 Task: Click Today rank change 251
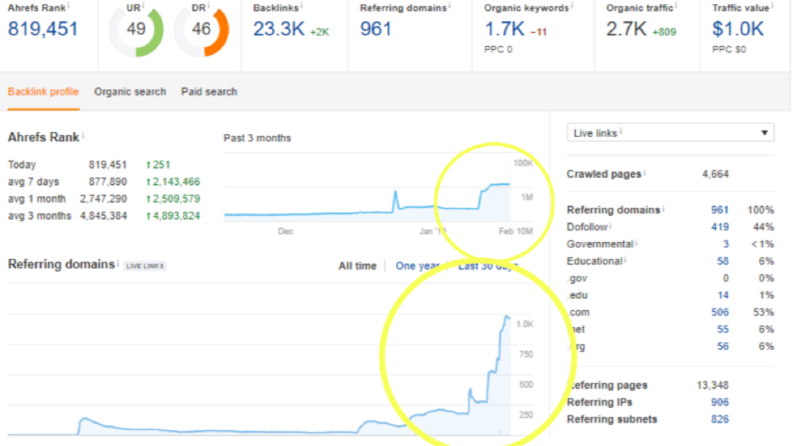(x=158, y=165)
